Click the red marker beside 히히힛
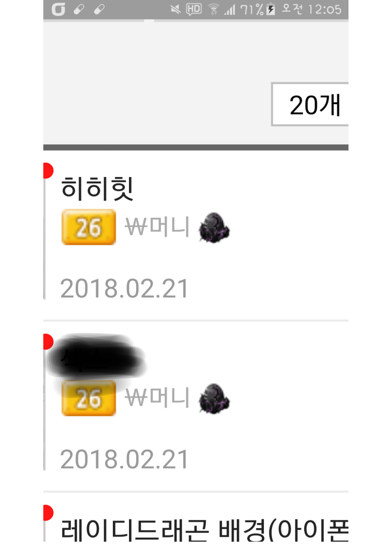 pos(48,171)
